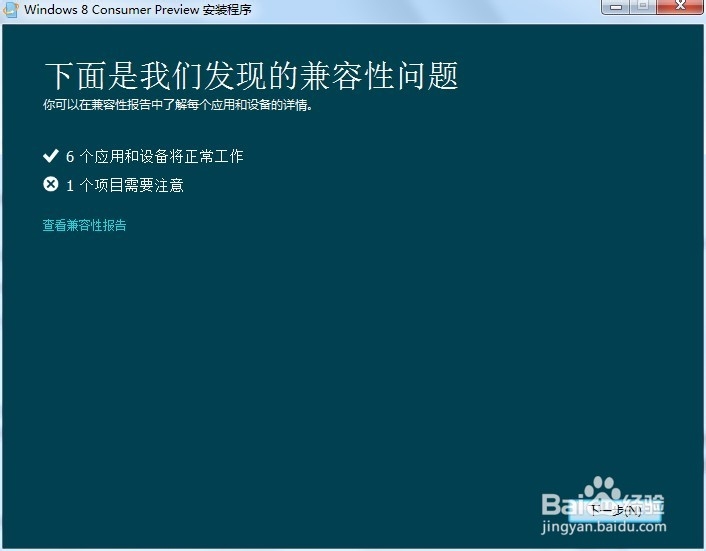Click the heading 下面是我们发现的兼容性问题

point(251,76)
